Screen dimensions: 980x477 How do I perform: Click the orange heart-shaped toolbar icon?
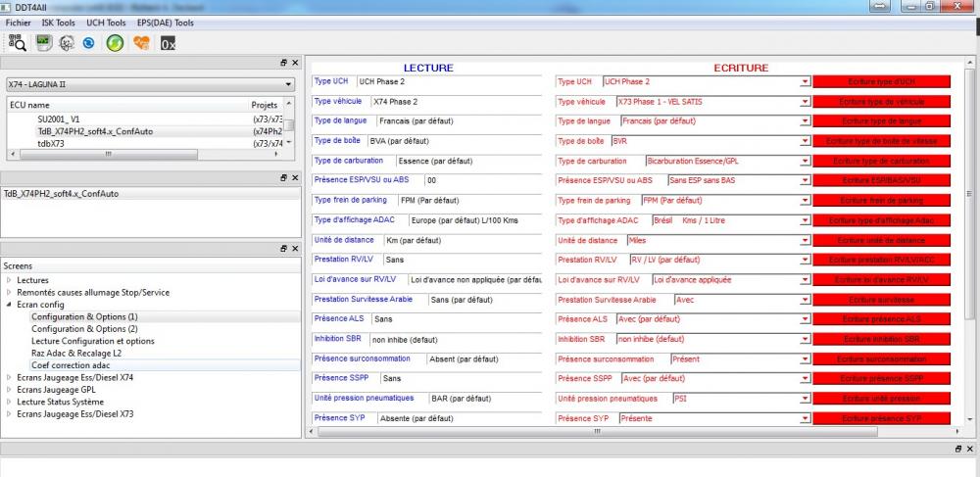click(142, 43)
